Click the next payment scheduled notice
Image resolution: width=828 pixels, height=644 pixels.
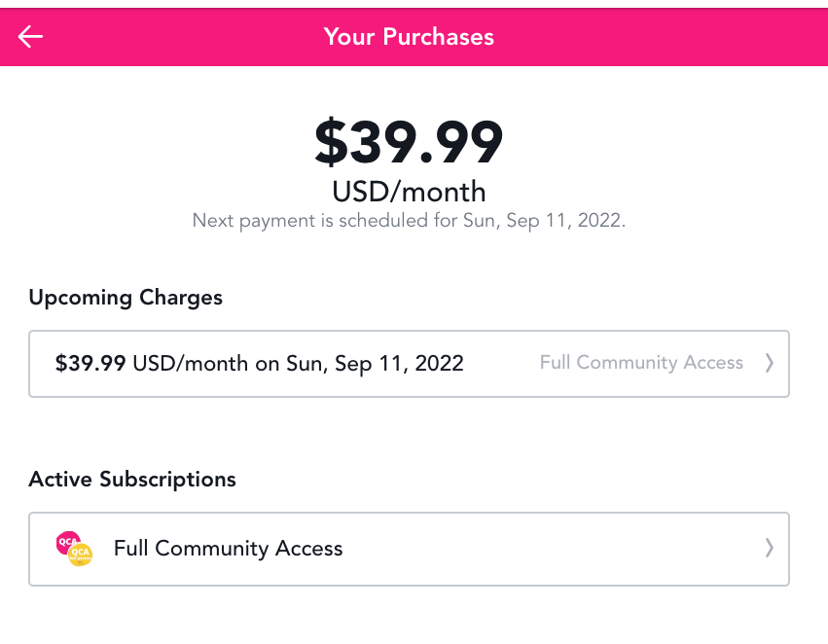pos(409,221)
